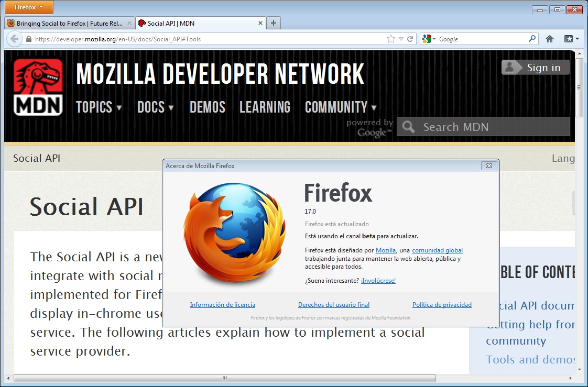Minimize the Firefox window
Viewport: 588px width, 387px height.
540,9
